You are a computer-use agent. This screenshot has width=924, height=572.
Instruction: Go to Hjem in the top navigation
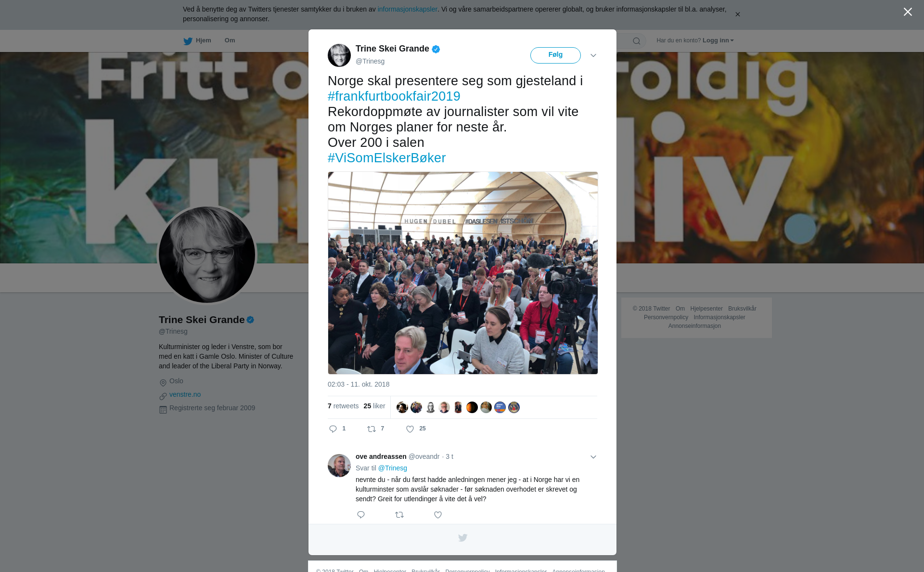pos(203,40)
